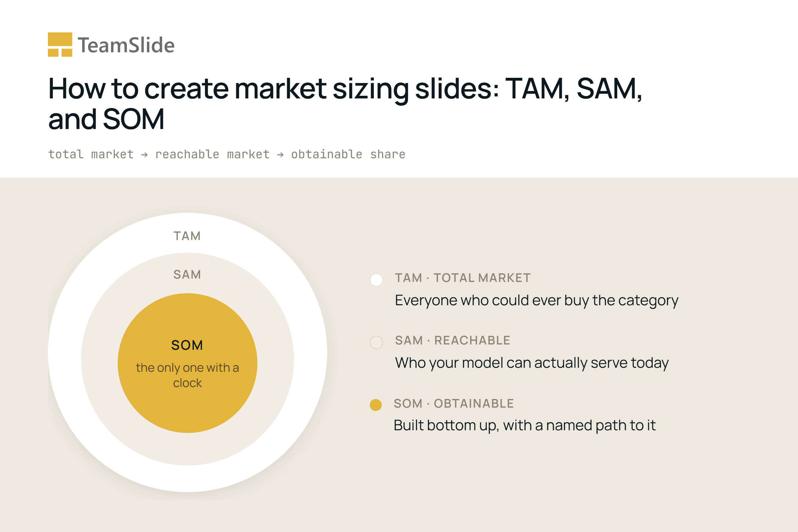Select the beige SAM legend dot
Viewport: 798px width, 532px height.
pyautogui.click(x=376, y=342)
